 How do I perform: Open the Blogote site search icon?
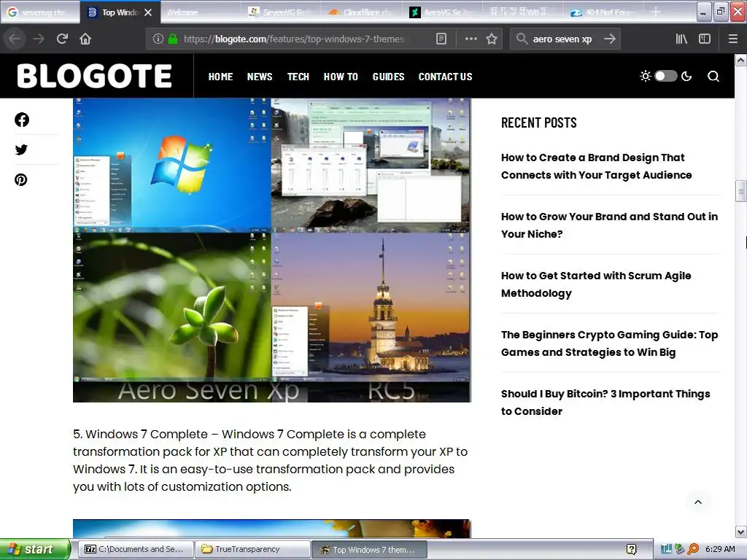click(713, 76)
